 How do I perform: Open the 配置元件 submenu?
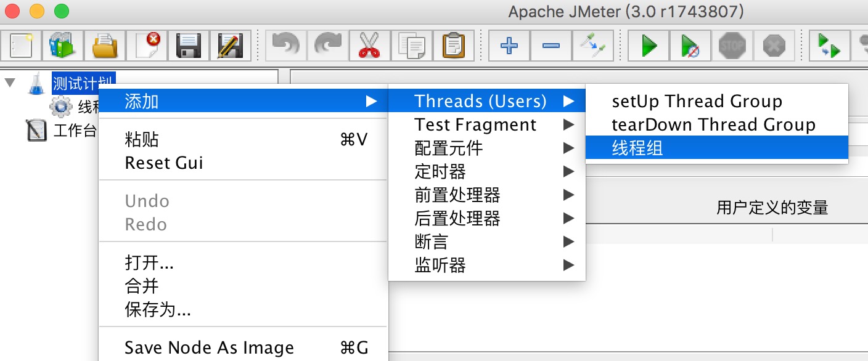tap(487, 148)
